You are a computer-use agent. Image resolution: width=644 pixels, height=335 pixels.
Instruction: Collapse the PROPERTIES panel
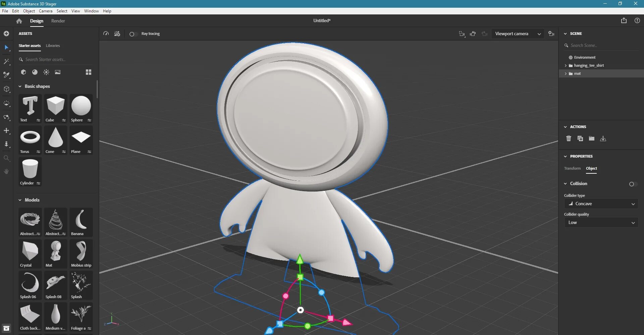pyautogui.click(x=565, y=156)
